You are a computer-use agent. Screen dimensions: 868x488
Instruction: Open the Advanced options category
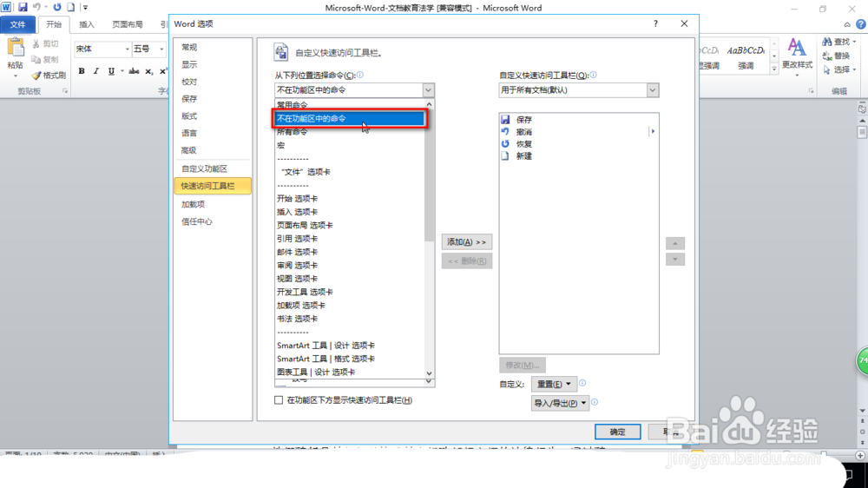coord(213,150)
